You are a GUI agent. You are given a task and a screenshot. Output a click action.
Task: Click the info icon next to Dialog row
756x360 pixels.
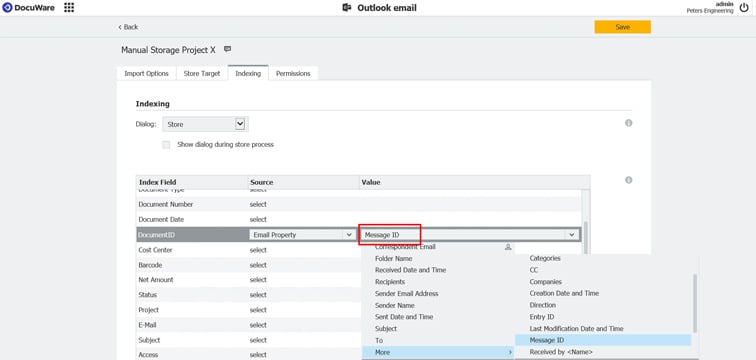[628, 123]
